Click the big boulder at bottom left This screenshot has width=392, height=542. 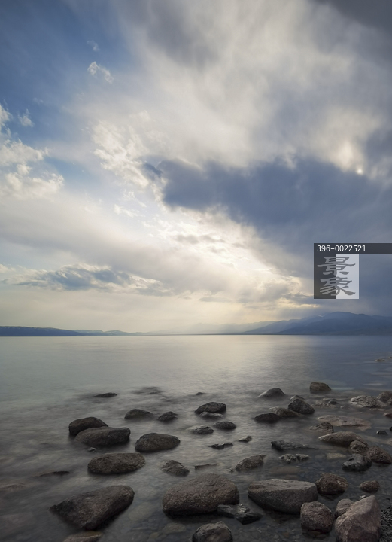tap(93, 507)
